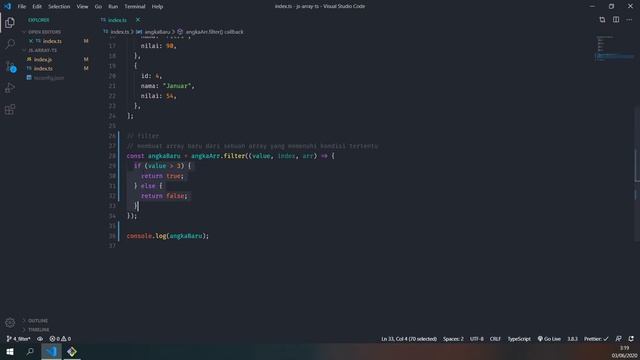Open the File menu

click(x=22, y=7)
